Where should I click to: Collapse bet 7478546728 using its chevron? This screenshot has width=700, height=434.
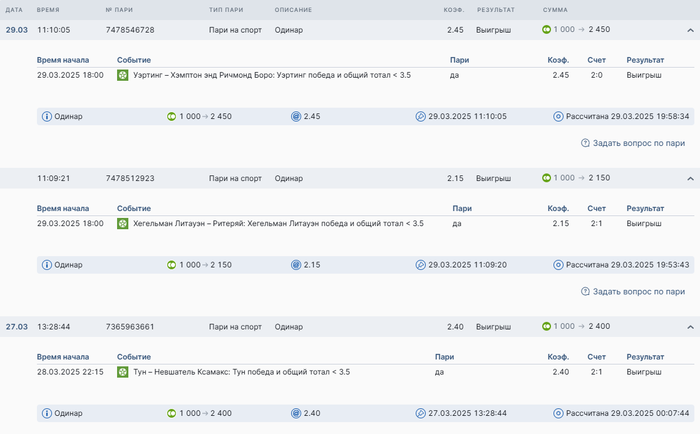690,30
